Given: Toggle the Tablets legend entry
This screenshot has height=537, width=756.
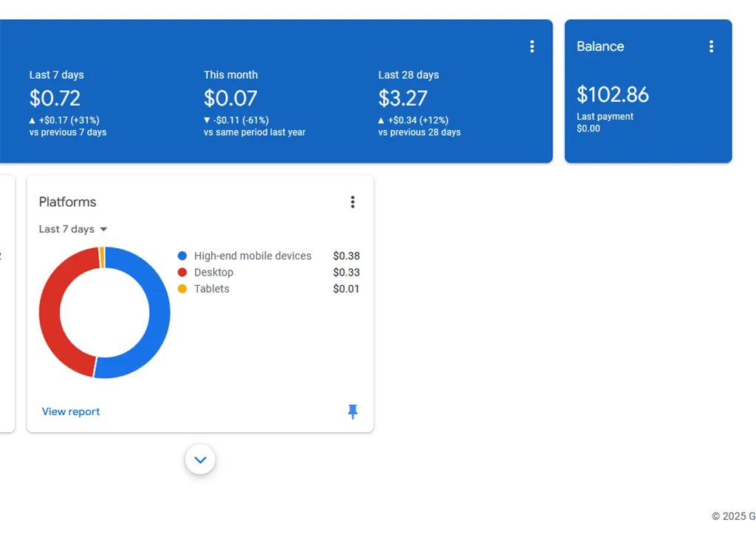Looking at the screenshot, I should [x=211, y=289].
